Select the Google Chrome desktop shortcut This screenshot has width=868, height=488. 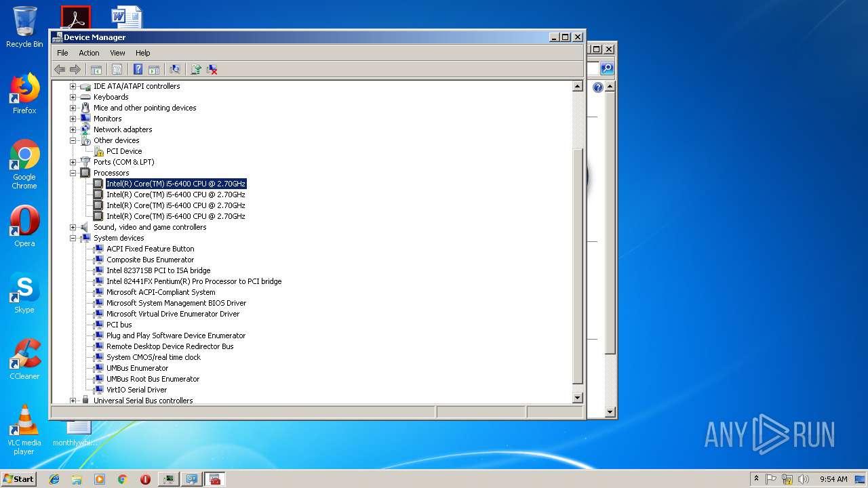(x=24, y=165)
